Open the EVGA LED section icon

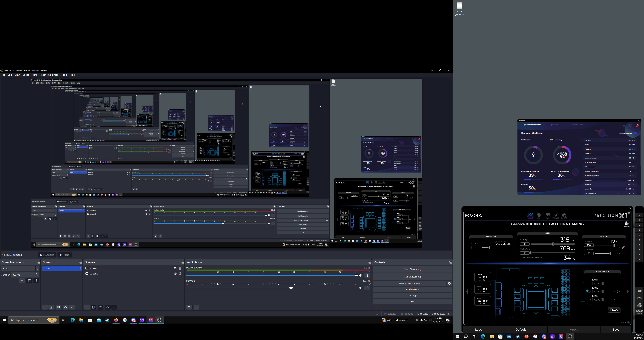(539, 216)
